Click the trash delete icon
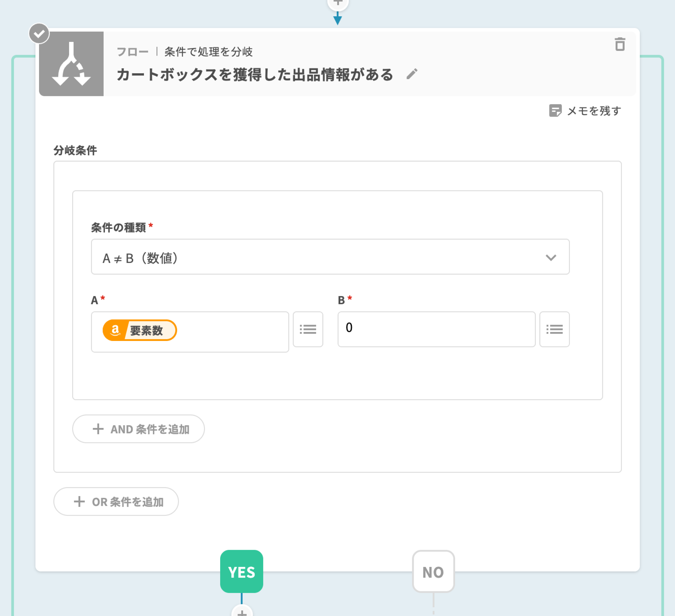The image size is (675, 616). (x=620, y=44)
